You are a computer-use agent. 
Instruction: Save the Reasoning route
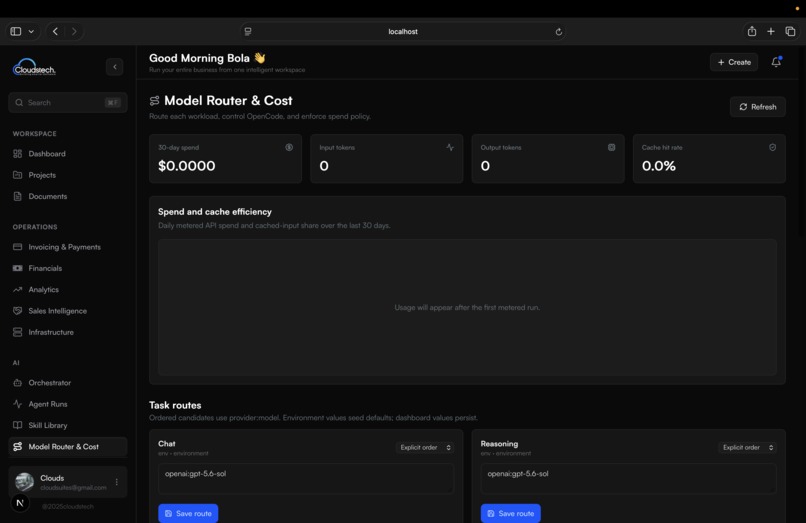click(x=510, y=513)
